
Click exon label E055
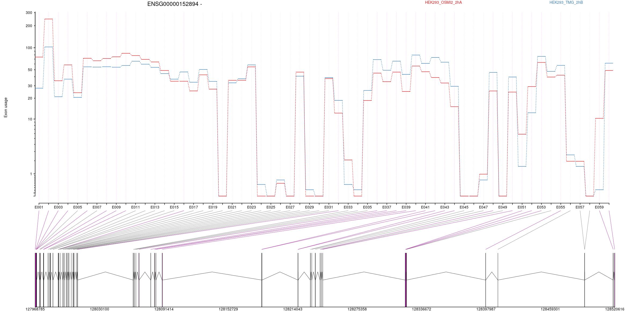pyautogui.click(x=561, y=207)
